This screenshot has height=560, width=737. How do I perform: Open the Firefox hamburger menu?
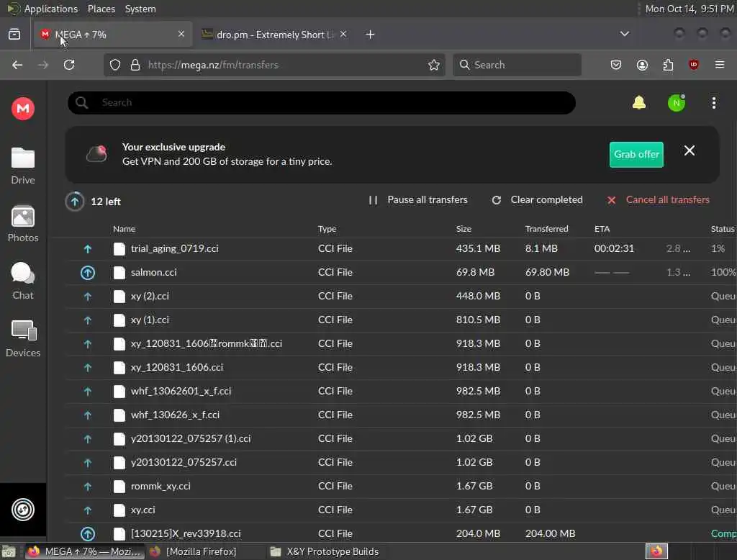click(x=719, y=65)
